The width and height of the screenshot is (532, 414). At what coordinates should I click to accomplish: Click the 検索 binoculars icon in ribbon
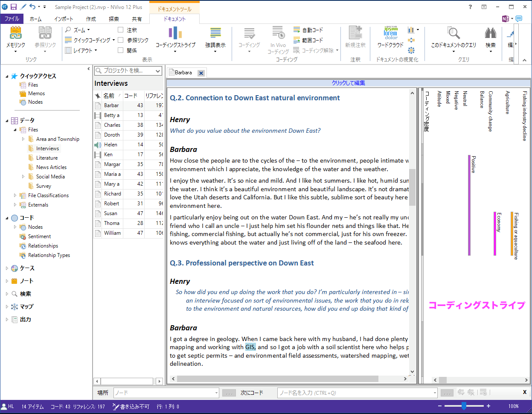[491, 33]
